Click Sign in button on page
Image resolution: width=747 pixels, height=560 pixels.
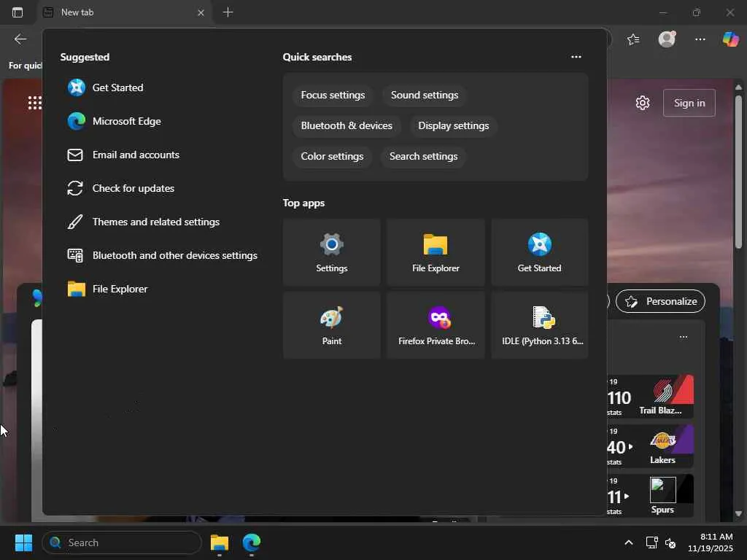[x=689, y=103]
